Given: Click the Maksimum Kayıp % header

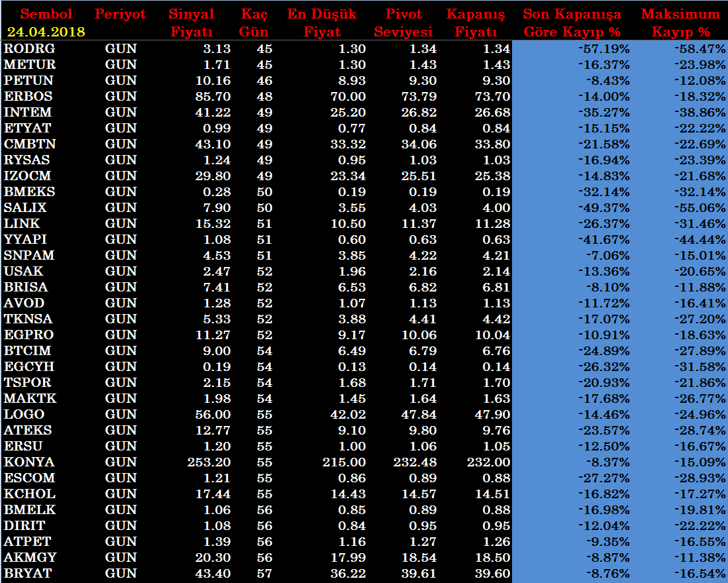Looking at the screenshot, I should pyautogui.click(x=681, y=23).
